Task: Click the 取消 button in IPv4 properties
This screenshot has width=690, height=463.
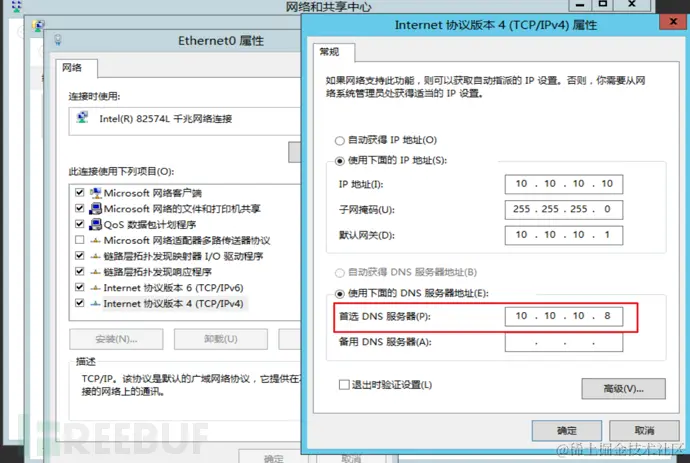Action: coord(644,430)
